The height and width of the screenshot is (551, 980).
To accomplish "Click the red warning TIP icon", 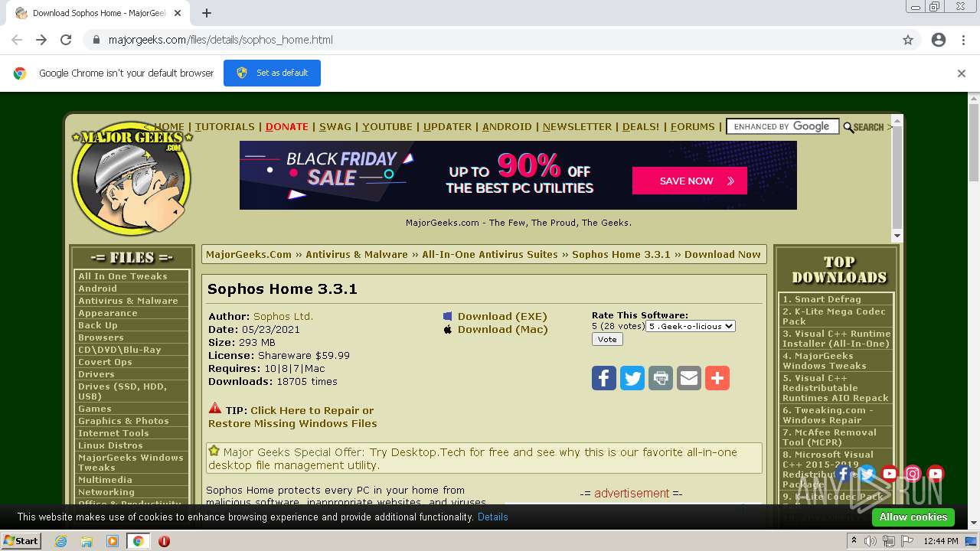I will 215,409.
